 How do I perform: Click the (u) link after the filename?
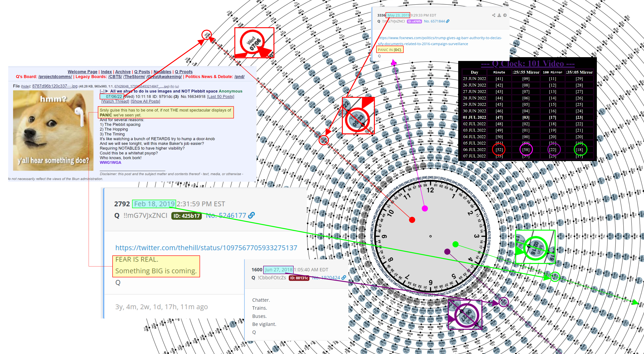pos(177,86)
